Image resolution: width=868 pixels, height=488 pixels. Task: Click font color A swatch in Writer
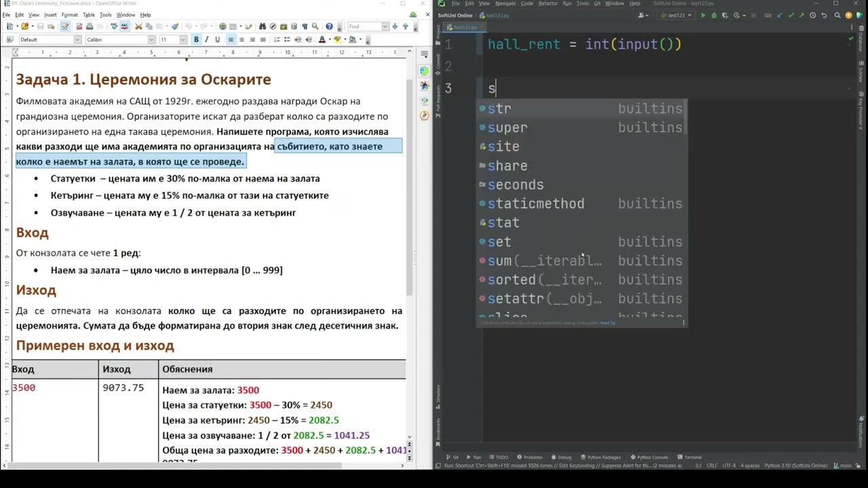tap(321, 39)
